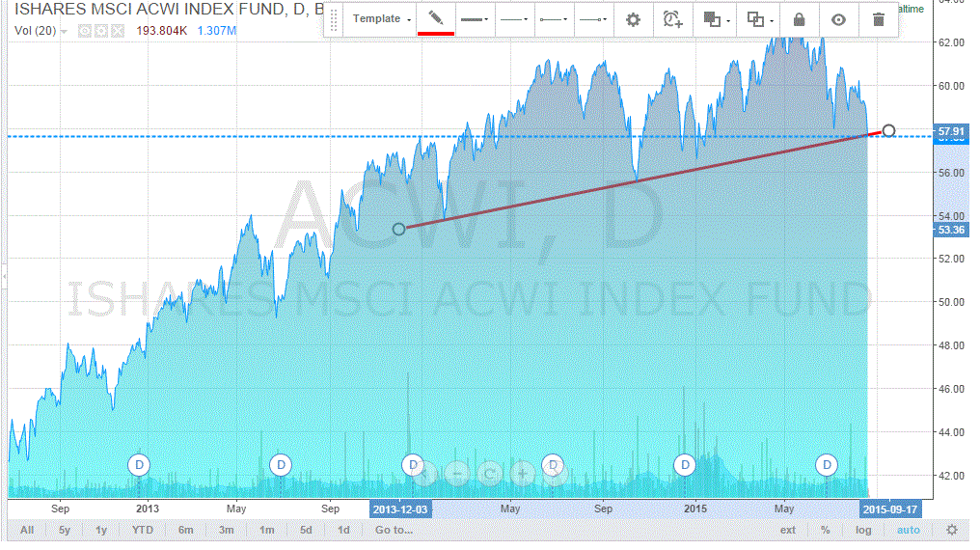Select the YTD time range
This screenshot has height=550, width=980.
pyautogui.click(x=143, y=530)
